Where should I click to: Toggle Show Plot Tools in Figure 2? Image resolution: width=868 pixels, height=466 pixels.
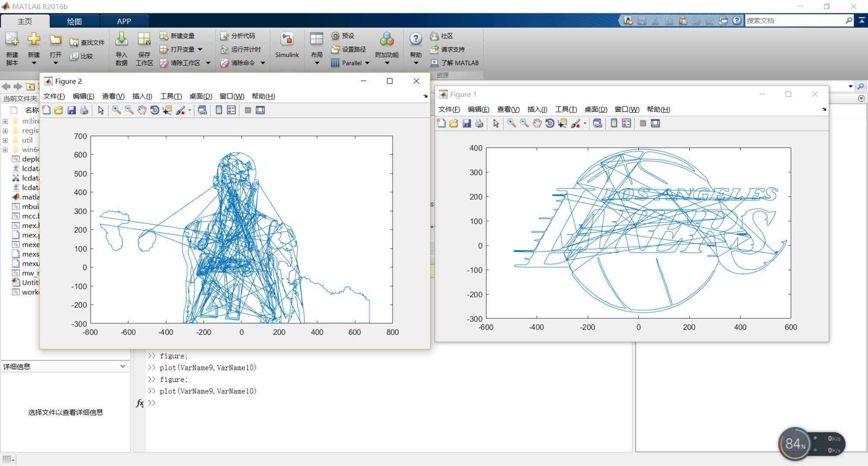[x=260, y=110]
